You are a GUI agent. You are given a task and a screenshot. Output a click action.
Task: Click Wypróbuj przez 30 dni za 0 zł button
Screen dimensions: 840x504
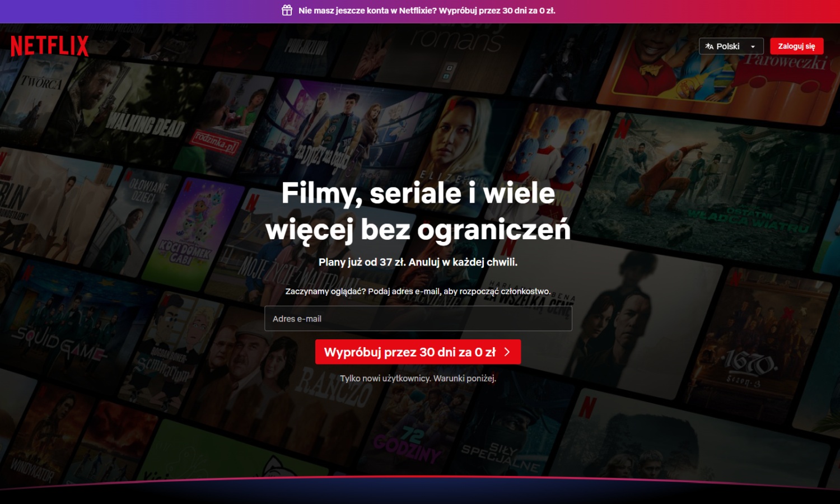click(418, 352)
